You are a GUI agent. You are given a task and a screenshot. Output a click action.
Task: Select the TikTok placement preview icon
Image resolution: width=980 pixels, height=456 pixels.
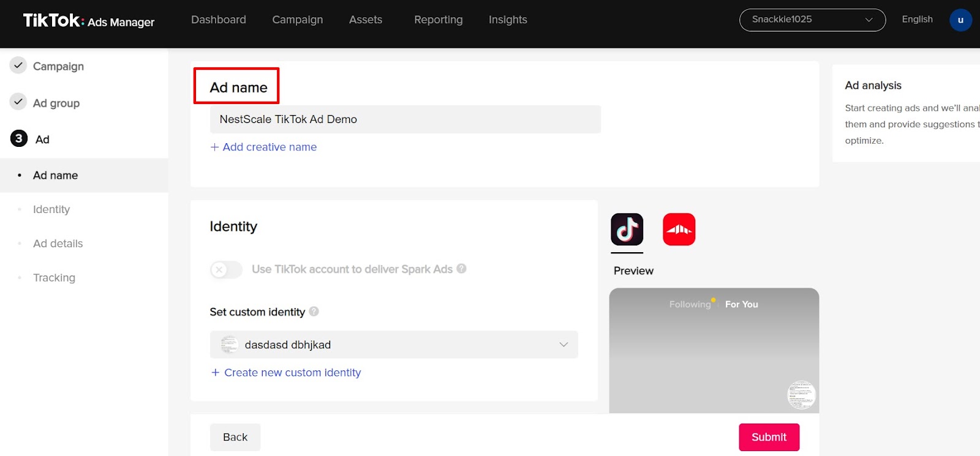pyautogui.click(x=627, y=230)
